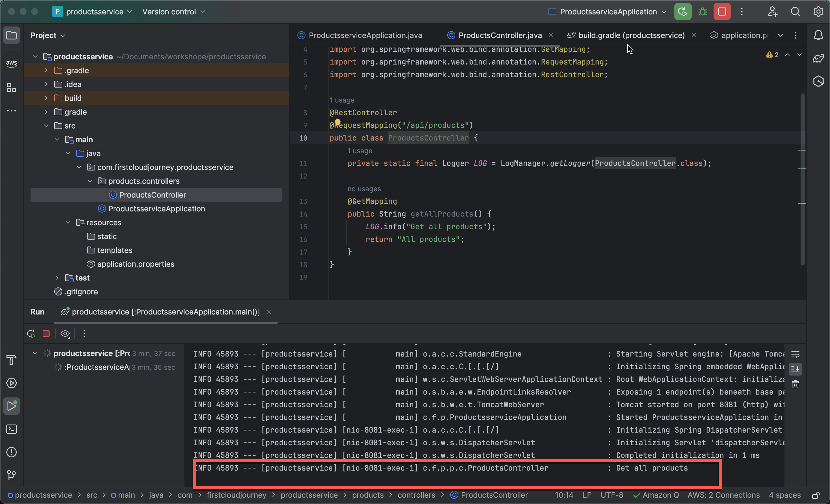Rerun the process in the Run panel
830x504 pixels.
click(x=31, y=334)
